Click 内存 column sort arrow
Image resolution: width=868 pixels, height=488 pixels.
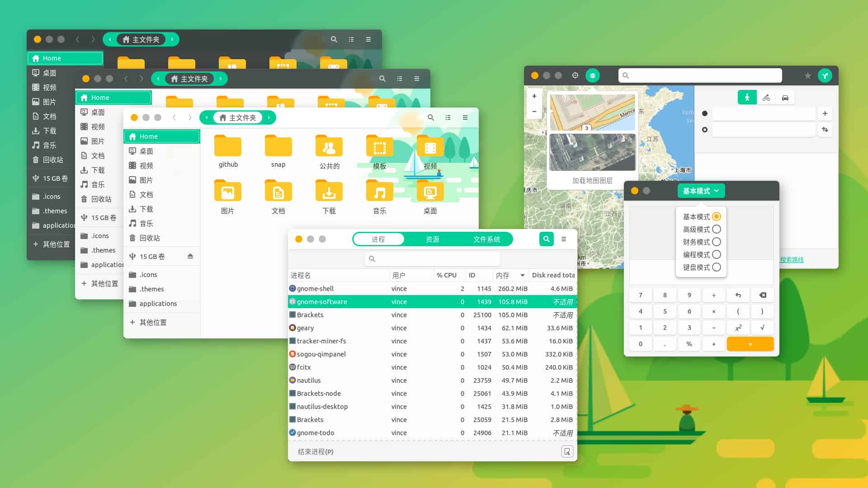click(x=523, y=275)
